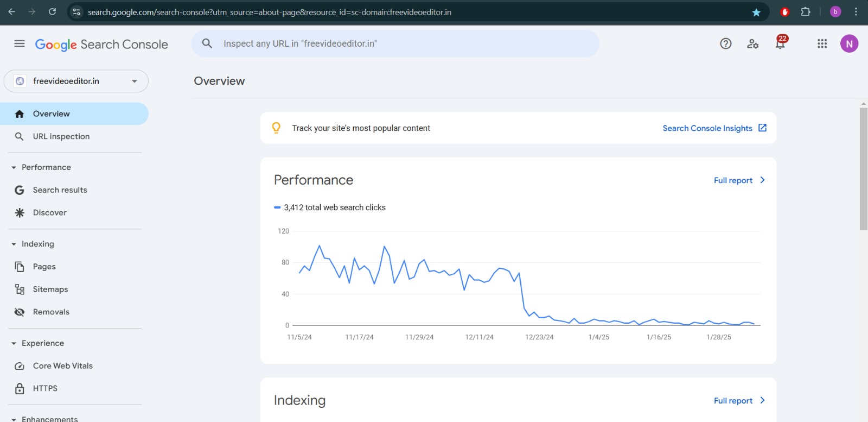
Task: Click the Pages document icon
Action: (20, 267)
